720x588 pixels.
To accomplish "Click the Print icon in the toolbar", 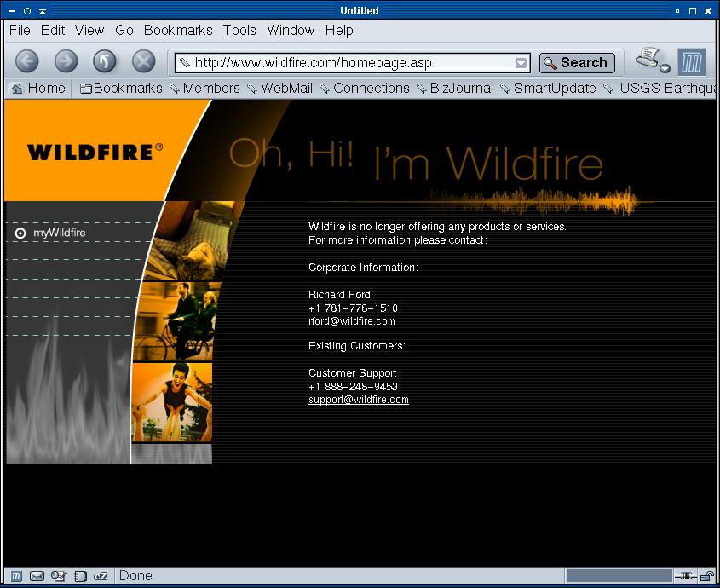I will coord(648,58).
